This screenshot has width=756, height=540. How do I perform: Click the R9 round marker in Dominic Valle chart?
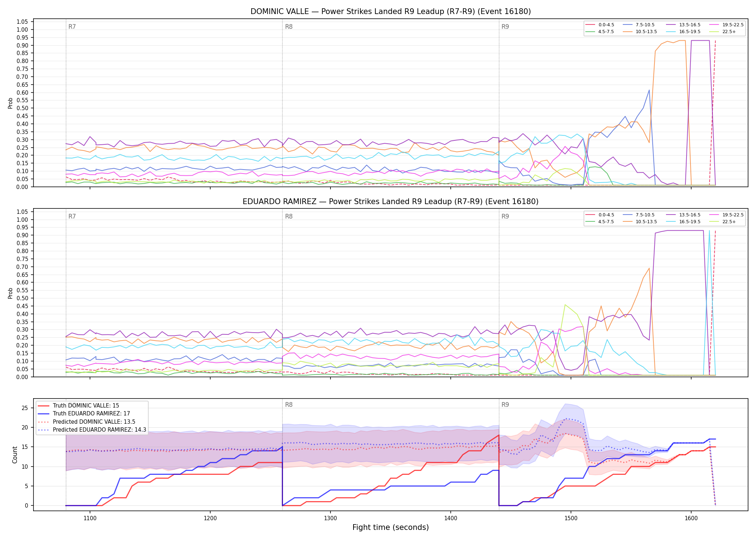pos(505,27)
